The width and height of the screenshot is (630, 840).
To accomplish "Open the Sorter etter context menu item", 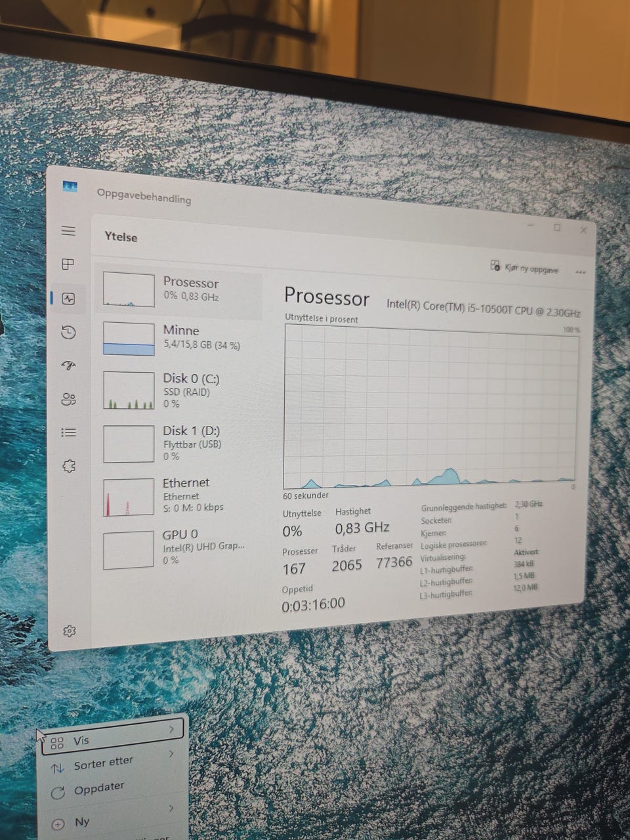I will click(x=113, y=764).
